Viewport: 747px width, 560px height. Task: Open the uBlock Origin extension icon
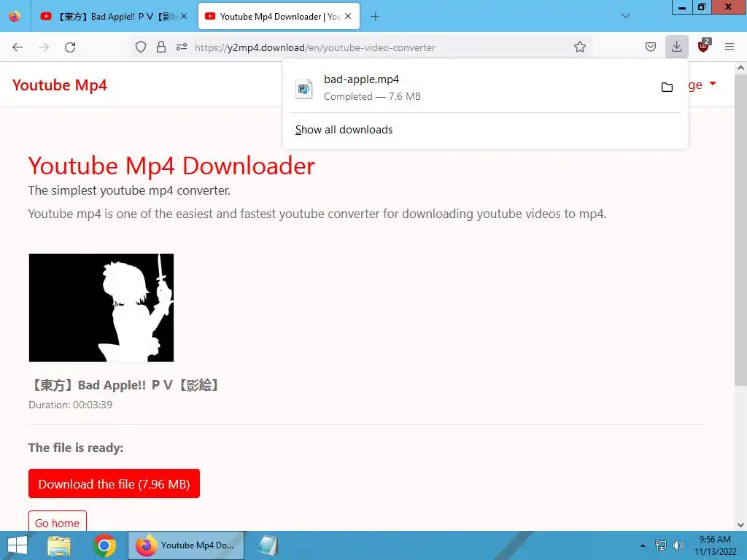click(703, 46)
